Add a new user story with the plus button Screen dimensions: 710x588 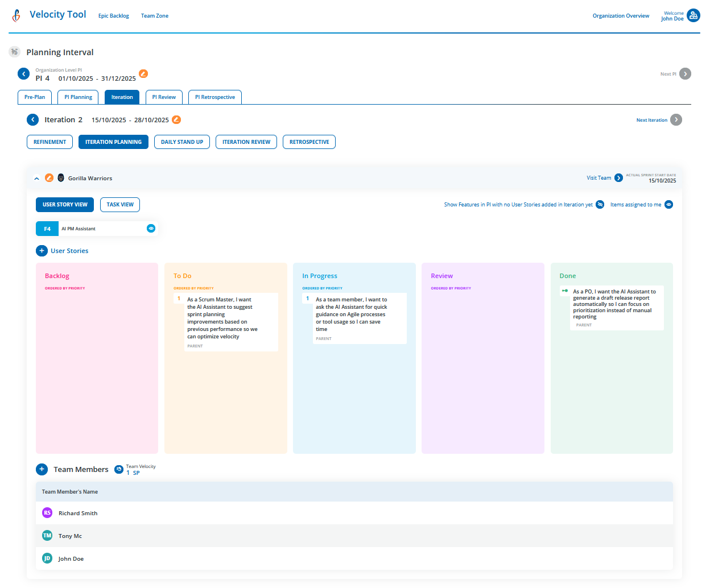click(42, 251)
